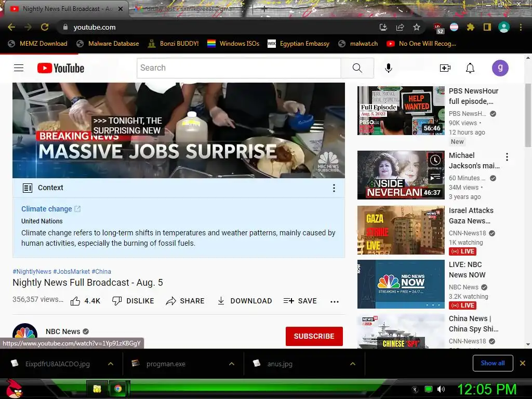Start voice search with microphone icon

pyautogui.click(x=389, y=68)
